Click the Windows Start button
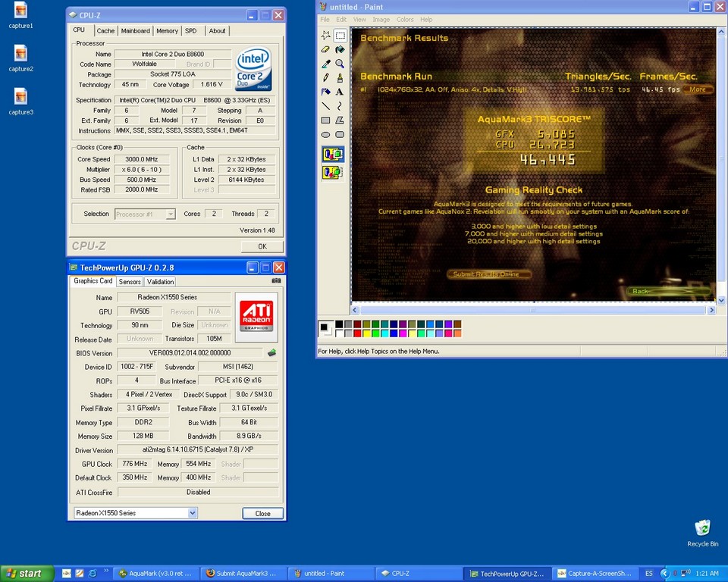Viewport: 728px width, 582px height. 27,574
